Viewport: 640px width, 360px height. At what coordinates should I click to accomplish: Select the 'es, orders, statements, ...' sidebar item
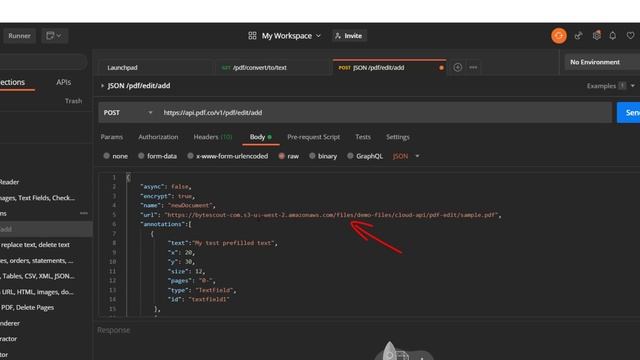37,260
